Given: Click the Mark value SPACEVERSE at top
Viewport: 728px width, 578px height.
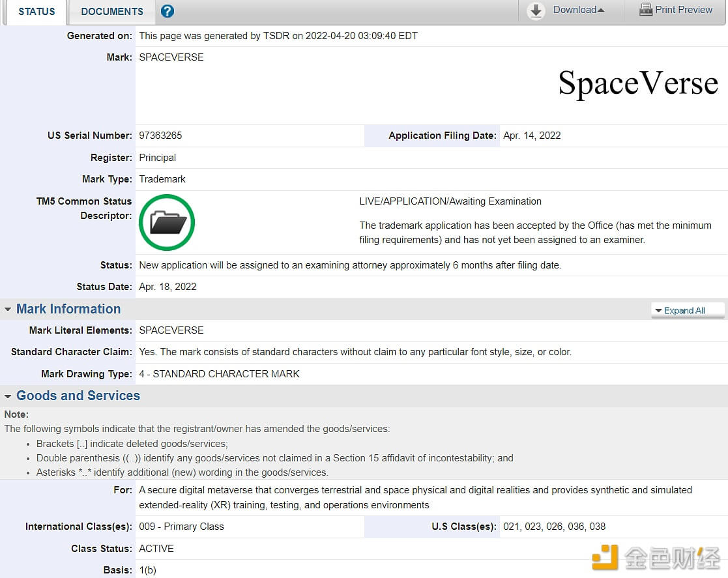Looking at the screenshot, I should 171,57.
